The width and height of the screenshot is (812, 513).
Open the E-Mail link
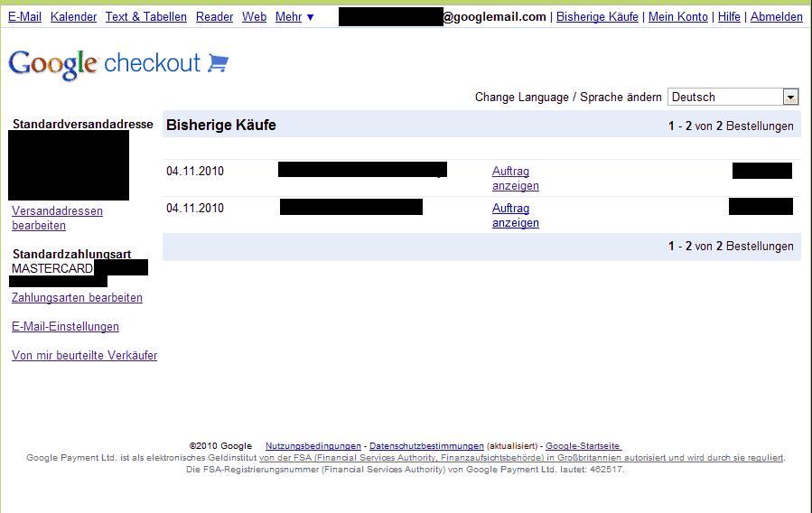point(25,16)
